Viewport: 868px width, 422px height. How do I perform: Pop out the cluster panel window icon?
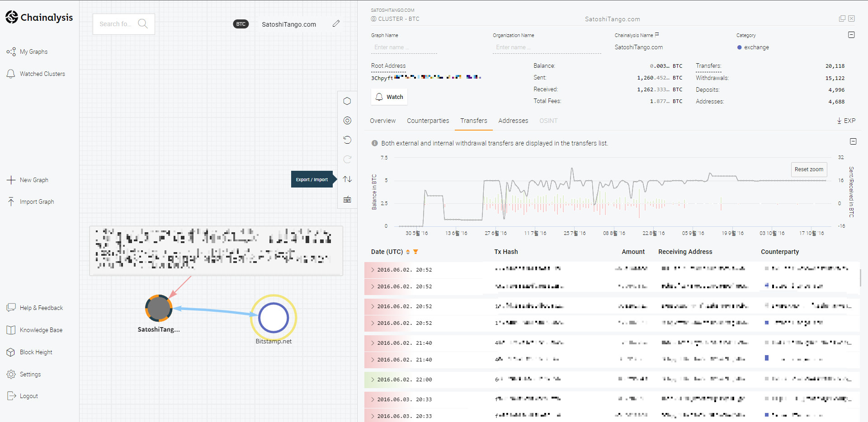842,19
